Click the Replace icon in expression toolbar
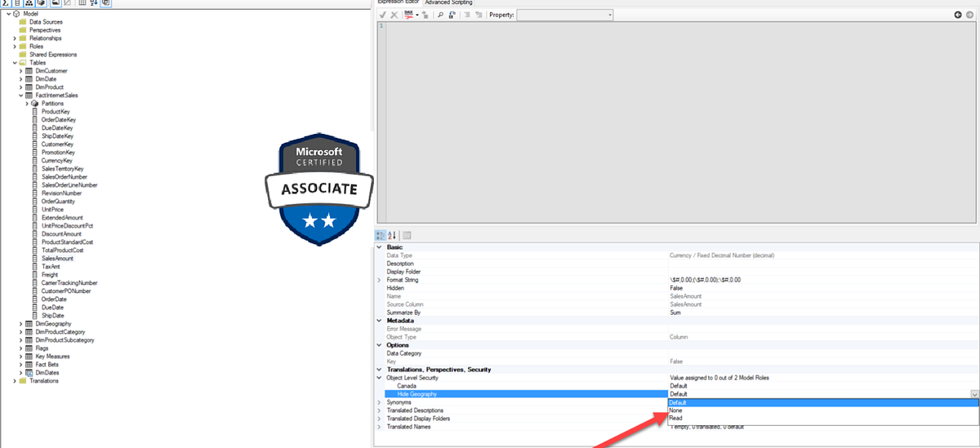Image resolution: width=980 pixels, height=448 pixels. click(452, 15)
